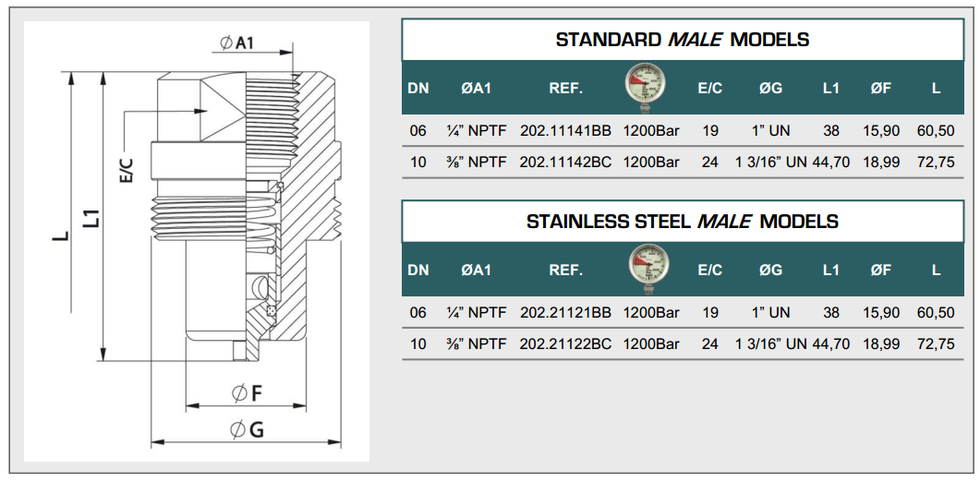Click the REF. column header in the Stainless Steel table

point(565,271)
